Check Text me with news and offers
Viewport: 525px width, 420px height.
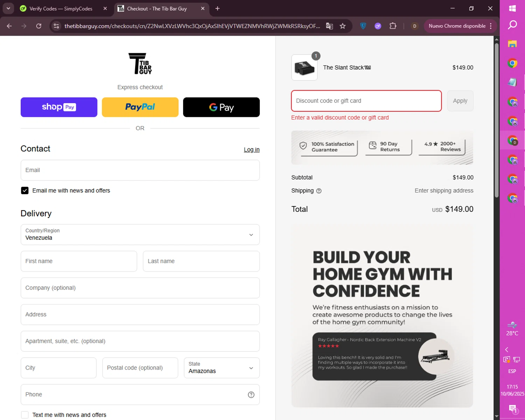pos(24,415)
